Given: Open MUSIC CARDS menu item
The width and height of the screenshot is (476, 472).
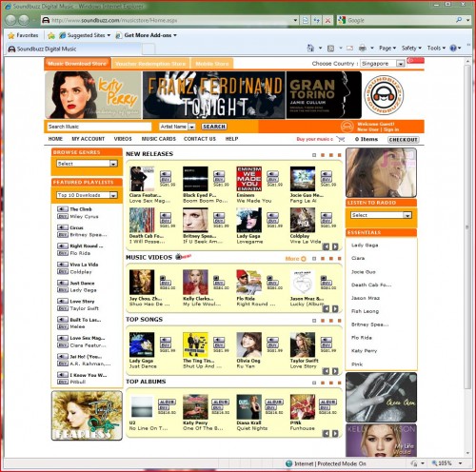Looking at the screenshot, I should [x=158, y=139].
